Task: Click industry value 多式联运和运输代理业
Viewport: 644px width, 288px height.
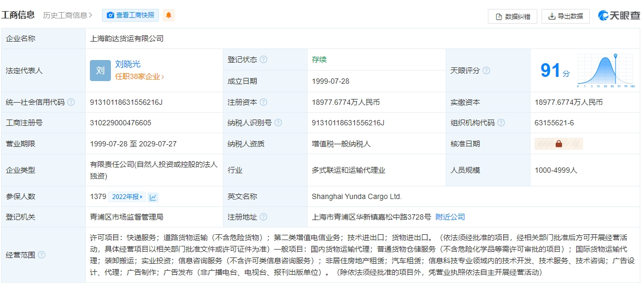Action: tap(349, 170)
